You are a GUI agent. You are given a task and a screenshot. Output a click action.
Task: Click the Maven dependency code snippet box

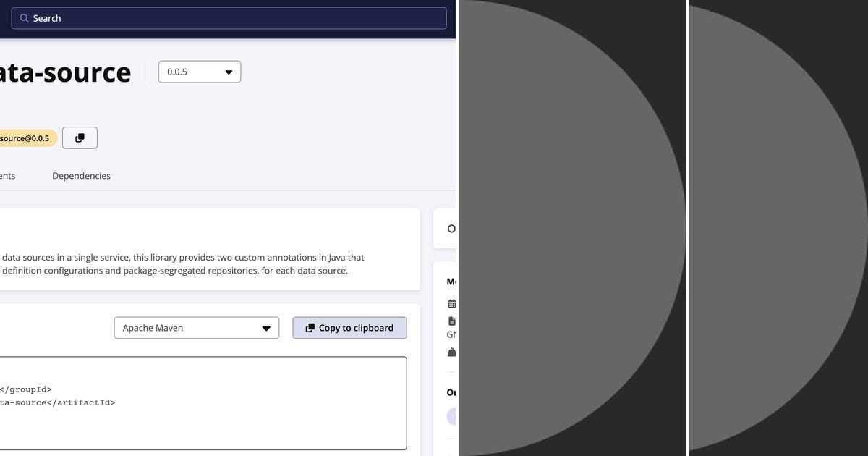point(203,404)
